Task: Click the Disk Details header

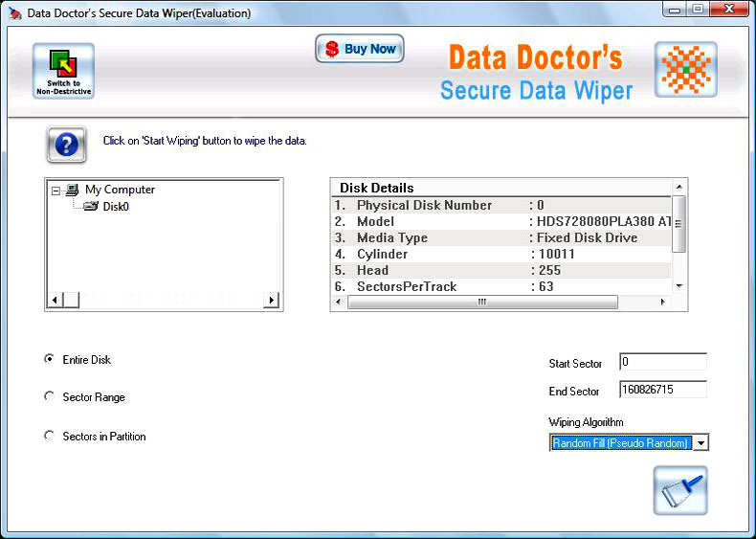Action: pos(501,188)
